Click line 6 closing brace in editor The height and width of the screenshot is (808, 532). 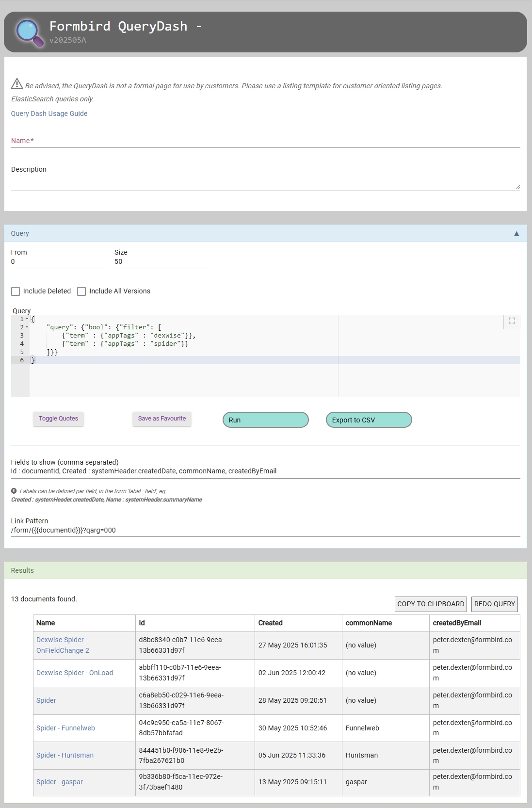click(33, 360)
